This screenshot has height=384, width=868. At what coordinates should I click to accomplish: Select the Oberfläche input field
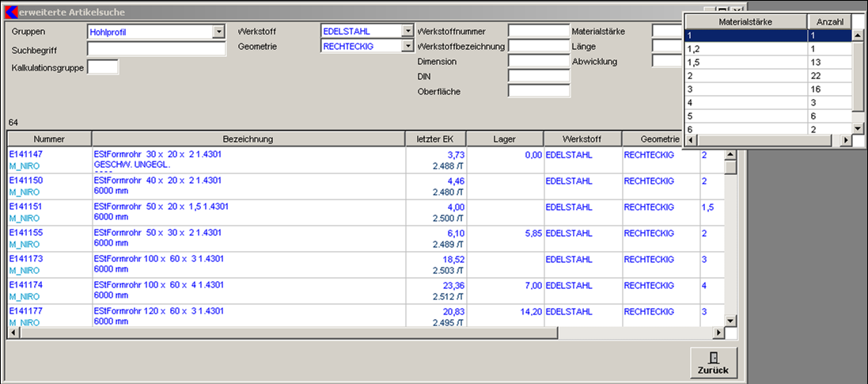(539, 91)
